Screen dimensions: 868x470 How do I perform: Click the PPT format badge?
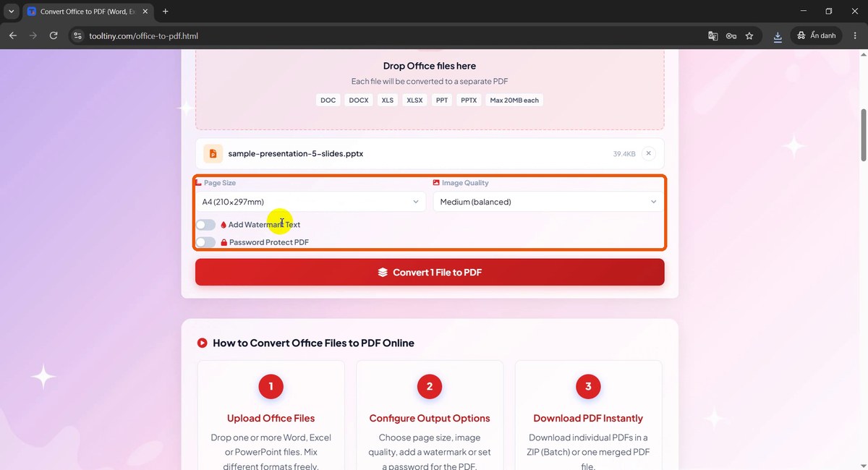442,101
